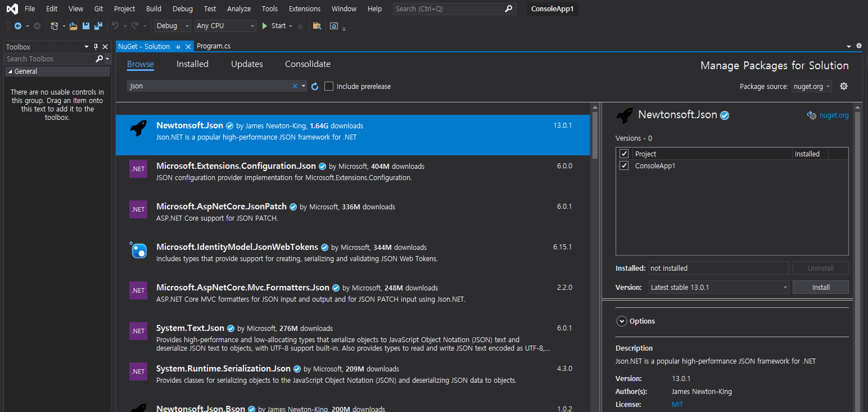Collapse the General group in Toolbox
The image size is (868, 412).
(x=10, y=71)
